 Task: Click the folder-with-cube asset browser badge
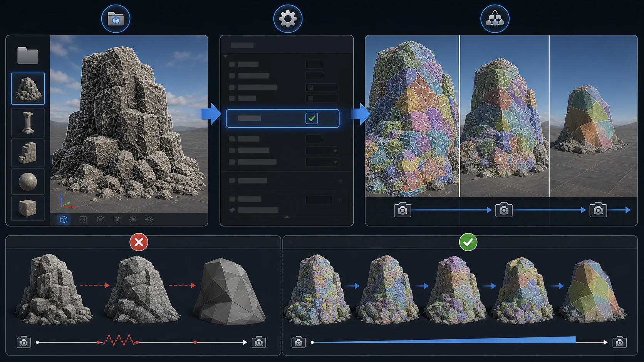[x=116, y=19]
